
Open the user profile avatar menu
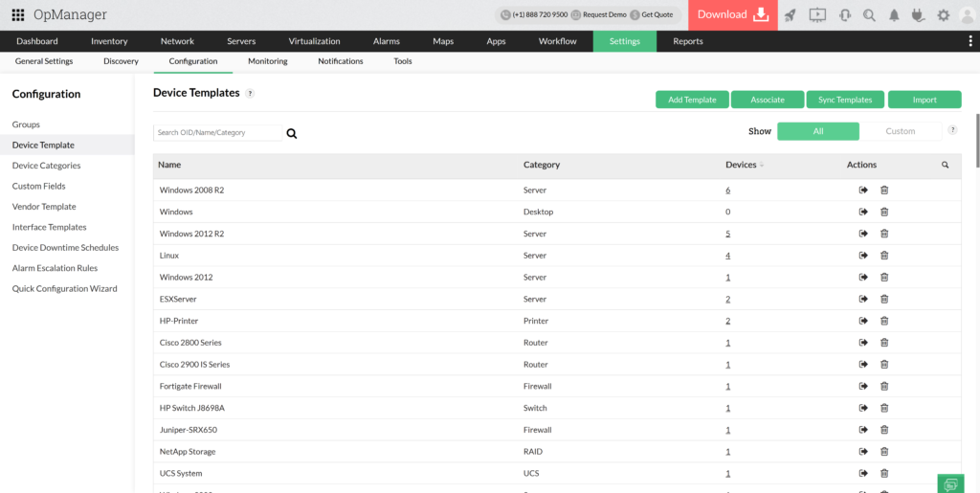click(x=967, y=14)
